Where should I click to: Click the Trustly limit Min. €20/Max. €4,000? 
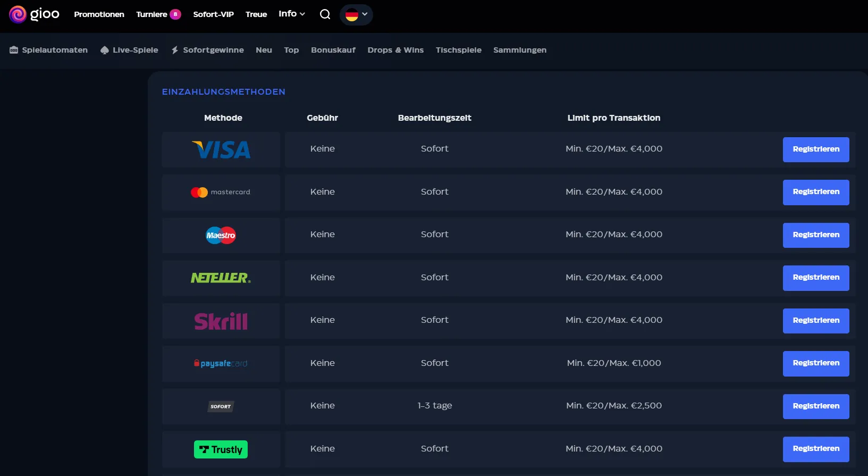coord(614,448)
